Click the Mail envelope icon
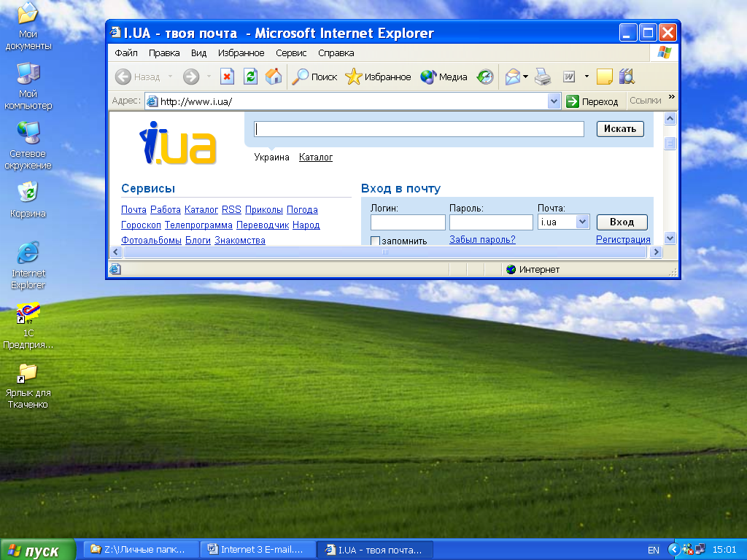The height and width of the screenshot is (560, 747). (513, 77)
